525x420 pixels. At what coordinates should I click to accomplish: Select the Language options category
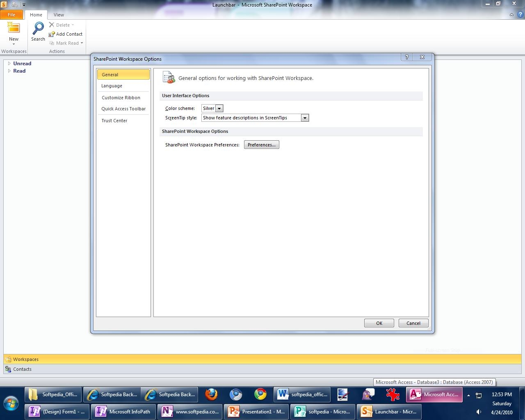(123, 86)
